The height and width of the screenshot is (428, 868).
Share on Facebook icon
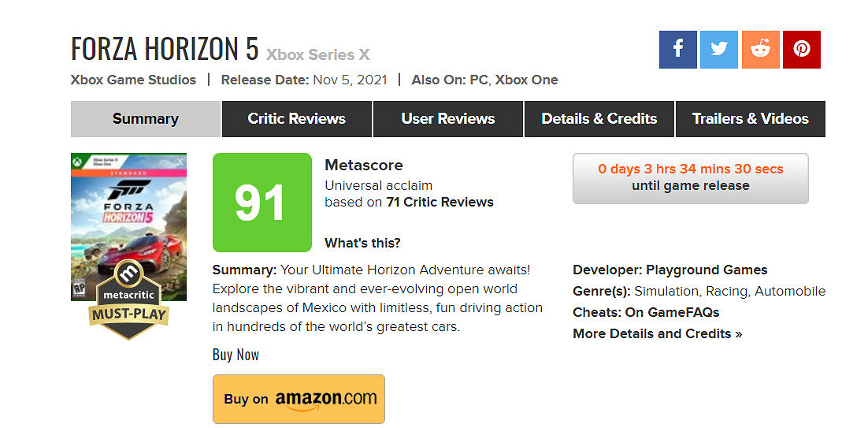click(678, 50)
